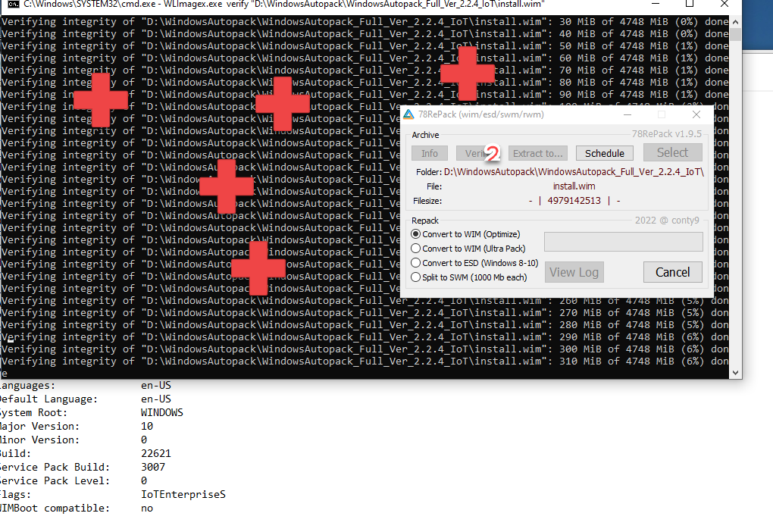The height and width of the screenshot is (532, 773).
Task: Open Info for the archive
Action: (x=430, y=153)
